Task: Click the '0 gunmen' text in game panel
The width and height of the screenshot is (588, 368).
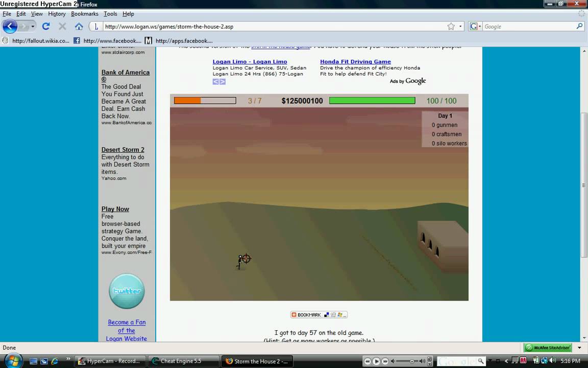Action: [x=445, y=125]
